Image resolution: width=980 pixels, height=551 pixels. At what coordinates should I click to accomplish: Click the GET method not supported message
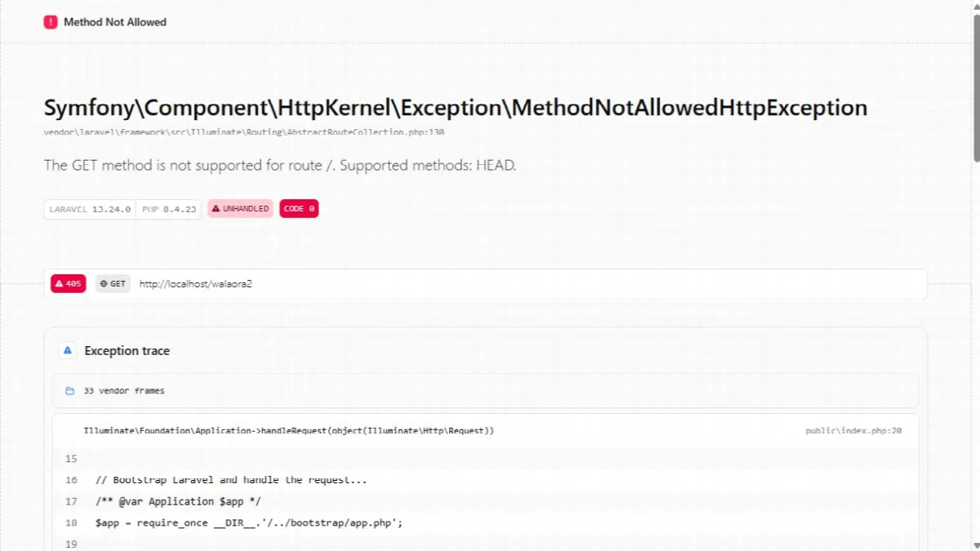coord(280,166)
